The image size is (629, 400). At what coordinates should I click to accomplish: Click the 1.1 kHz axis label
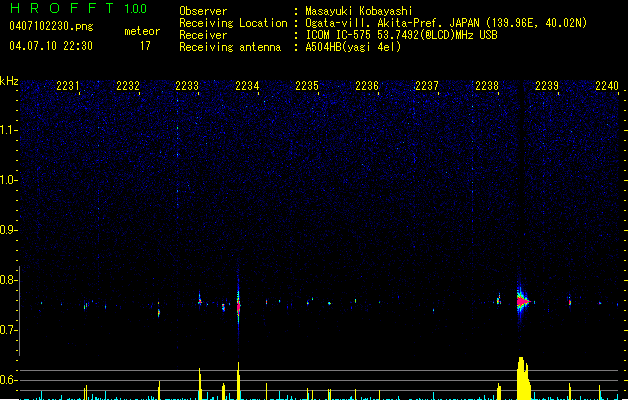point(8,130)
